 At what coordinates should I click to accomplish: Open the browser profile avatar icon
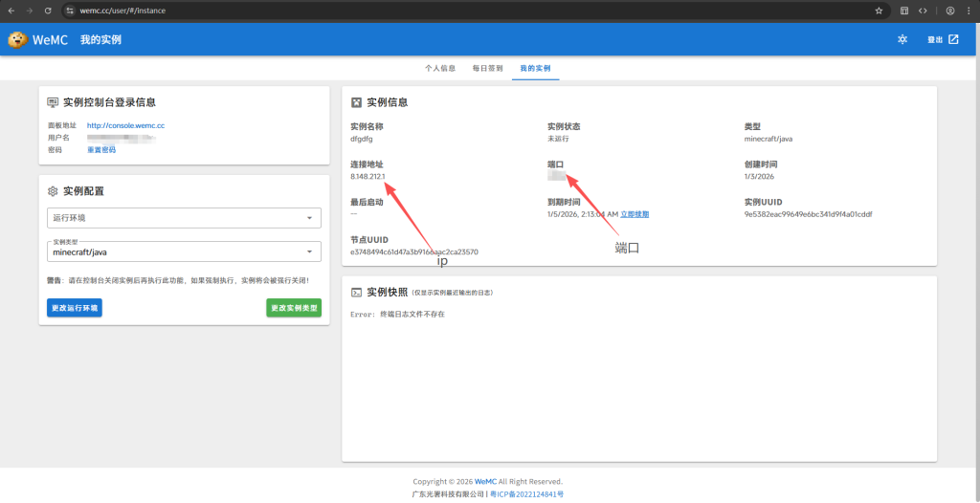(x=950, y=11)
